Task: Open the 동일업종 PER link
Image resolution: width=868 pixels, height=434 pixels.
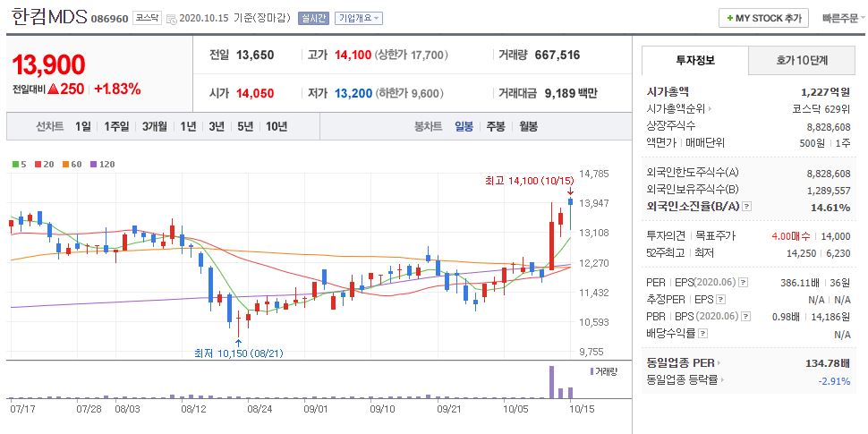Action: point(685,363)
